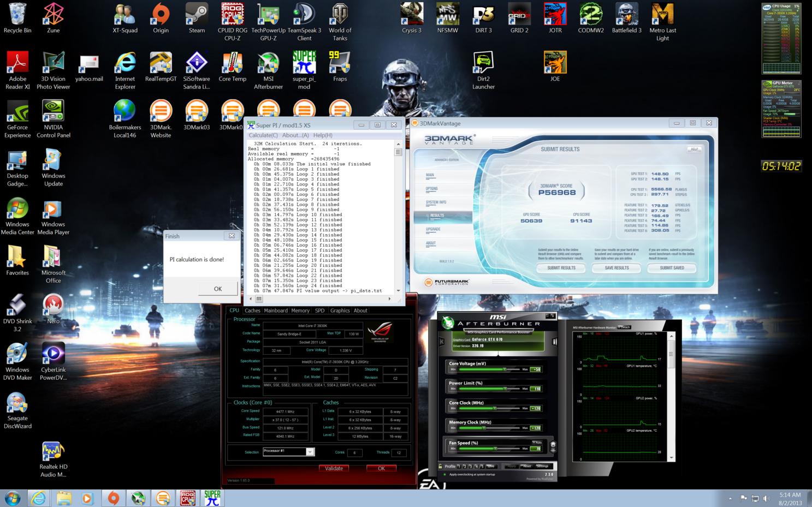Viewport: 812px width, 507px height.
Task: Open Internet Explorer from the taskbar
Action: pos(39,498)
